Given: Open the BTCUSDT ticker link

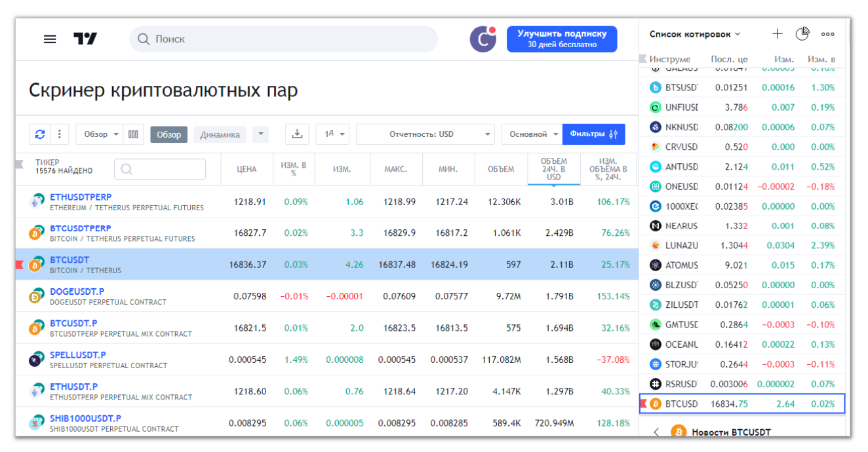Looking at the screenshot, I should pyautogui.click(x=69, y=260).
